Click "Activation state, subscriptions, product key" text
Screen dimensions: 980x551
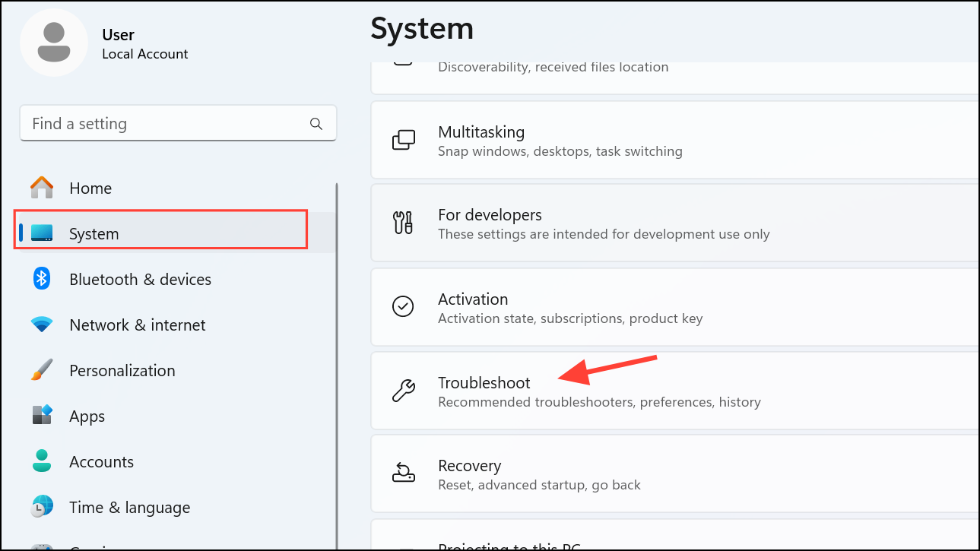[x=570, y=318]
